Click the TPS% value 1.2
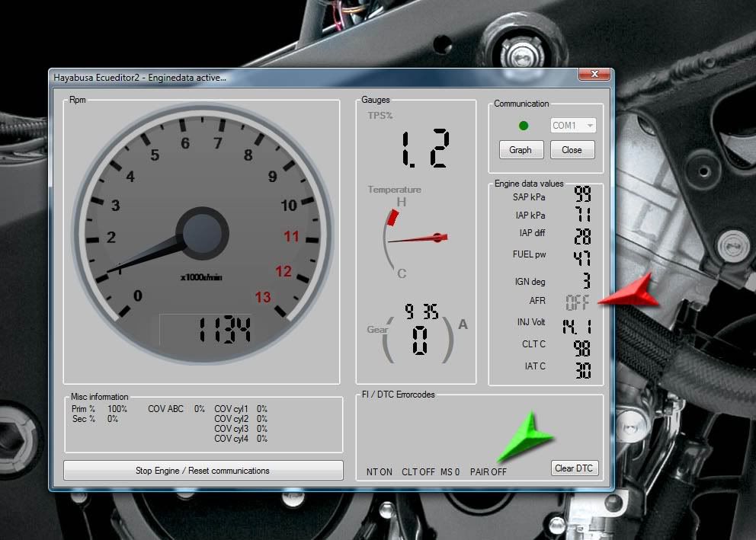Image resolution: width=756 pixels, height=540 pixels. [426, 148]
